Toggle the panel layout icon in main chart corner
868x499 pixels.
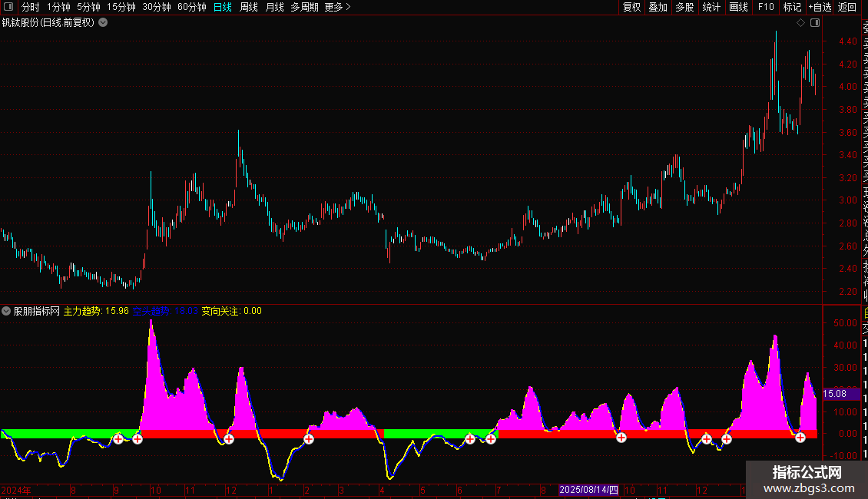tap(815, 23)
